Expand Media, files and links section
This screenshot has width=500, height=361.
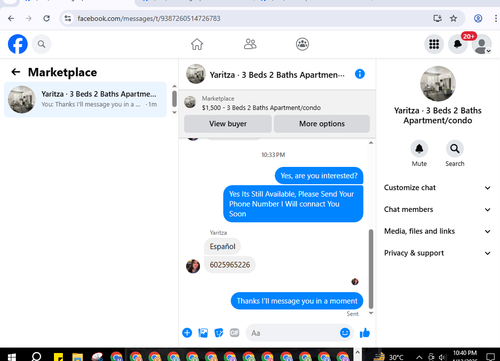tap(437, 231)
